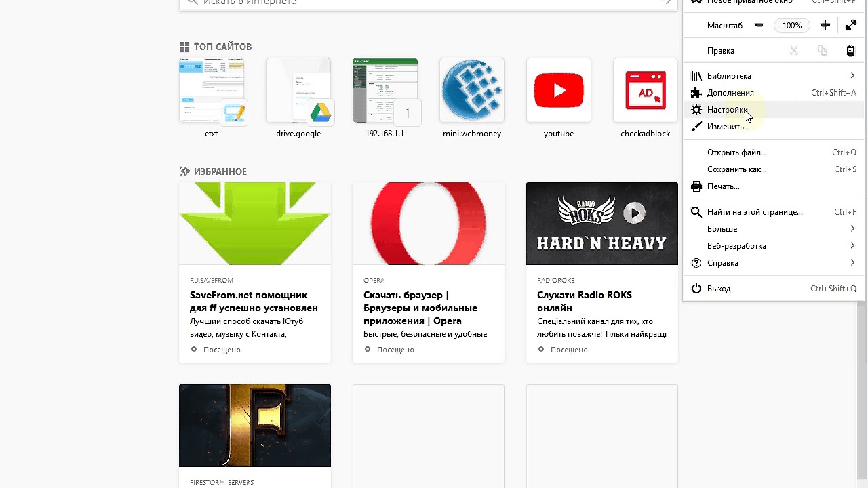Click the magnifier icon beside Найти
This screenshot has width=868, height=488.
(696, 212)
